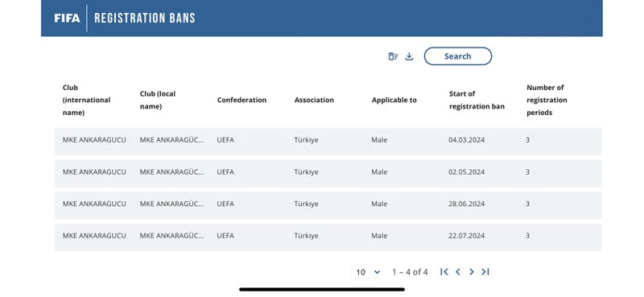Select the ban date 28.06.2024
The image size is (644, 297).
(466, 204)
